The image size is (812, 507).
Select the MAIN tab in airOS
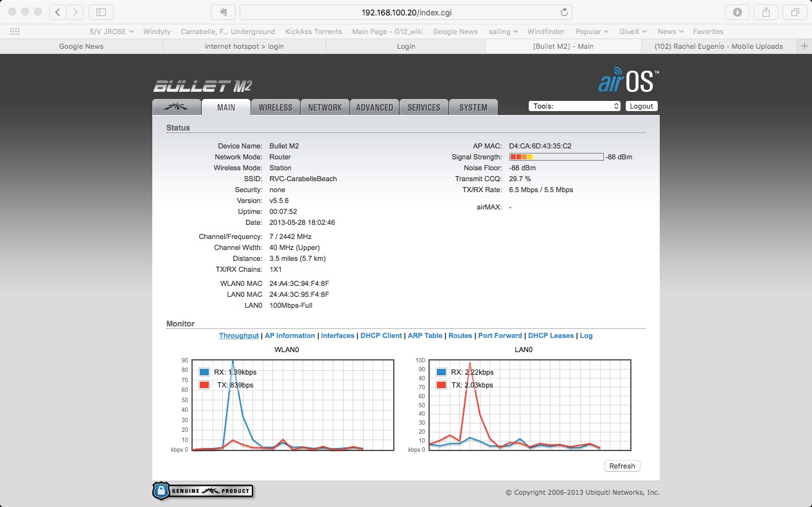click(225, 107)
